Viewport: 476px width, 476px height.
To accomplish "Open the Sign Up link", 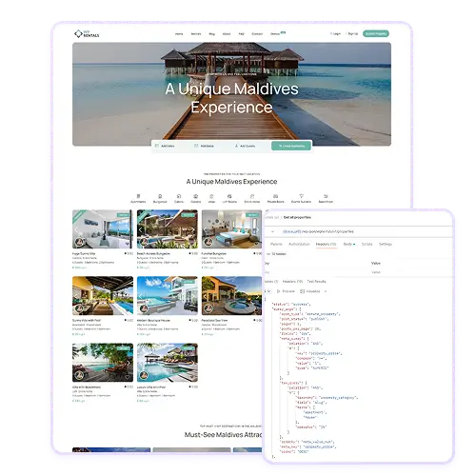I will point(352,33).
